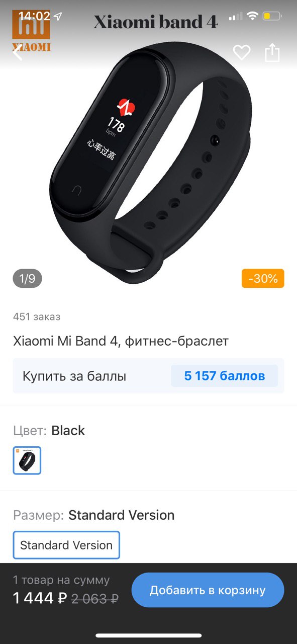Tap the -30% discount badge
This screenshot has height=644, width=297.
tap(263, 278)
